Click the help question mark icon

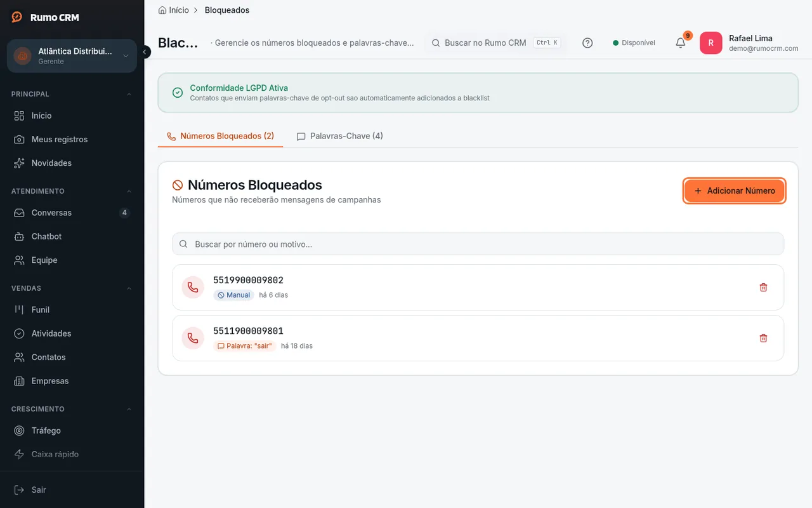(x=587, y=43)
